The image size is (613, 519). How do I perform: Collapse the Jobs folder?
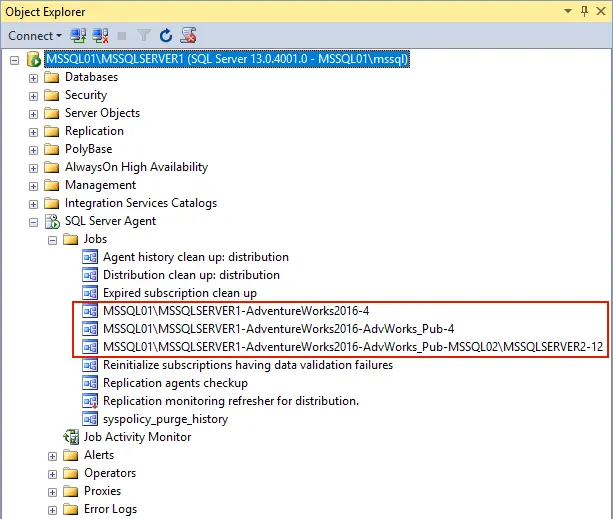(52, 240)
